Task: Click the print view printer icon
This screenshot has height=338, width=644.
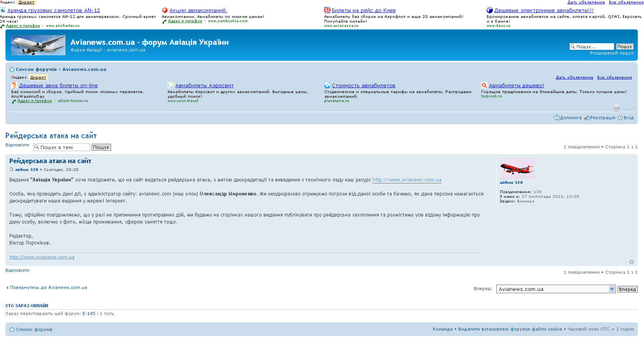Action: click(616, 108)
